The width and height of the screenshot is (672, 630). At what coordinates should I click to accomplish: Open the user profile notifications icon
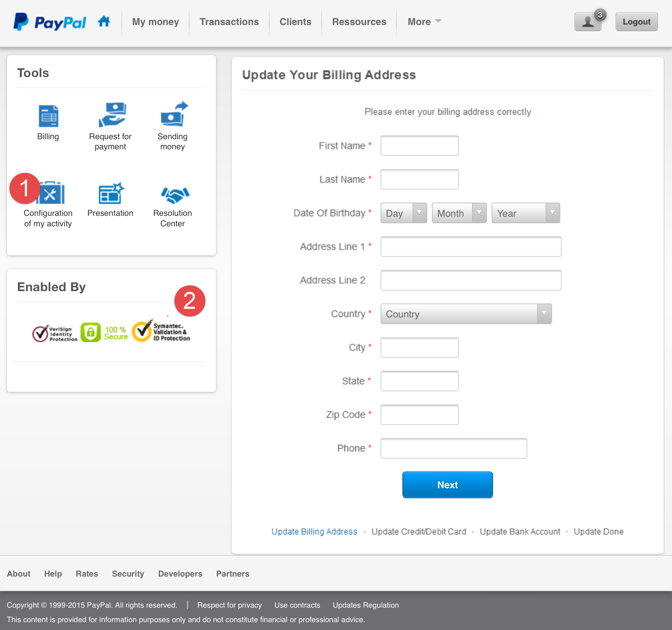tap(588, 21)
